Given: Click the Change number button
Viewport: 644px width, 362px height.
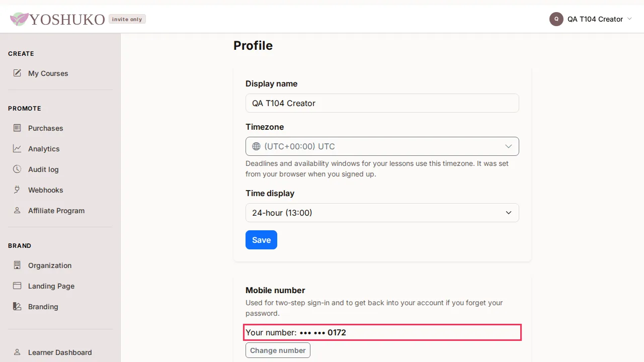Looking at the screenshot, I should [x=278, y=350].
